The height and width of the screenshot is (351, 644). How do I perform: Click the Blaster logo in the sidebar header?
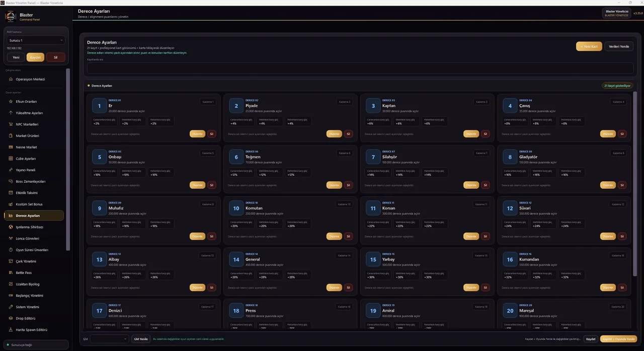point(11,17)
